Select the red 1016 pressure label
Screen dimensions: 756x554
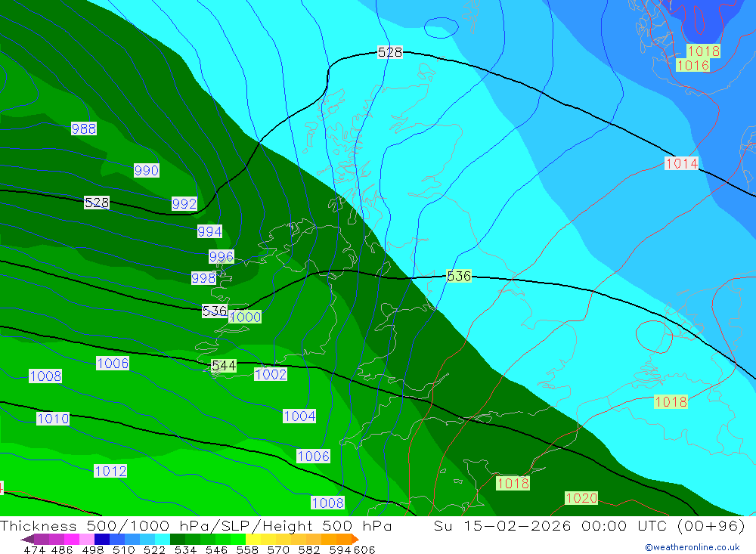click(x=692, y=65)
